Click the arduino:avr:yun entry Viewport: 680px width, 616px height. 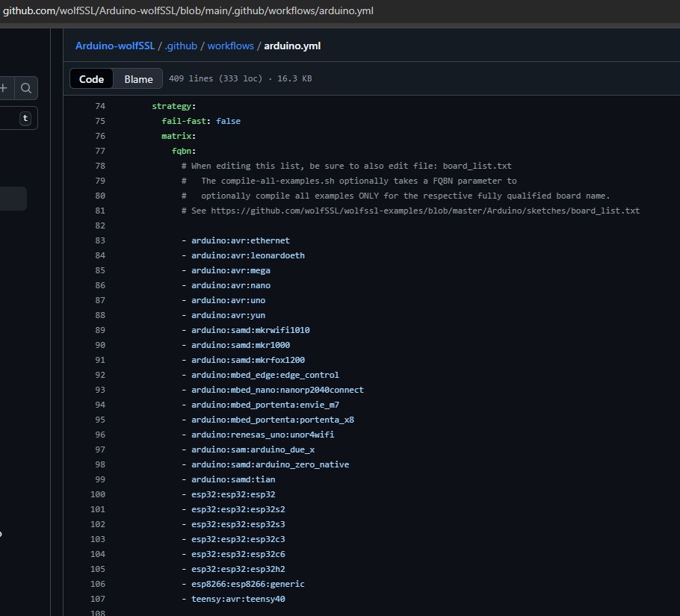coord(229,315)
